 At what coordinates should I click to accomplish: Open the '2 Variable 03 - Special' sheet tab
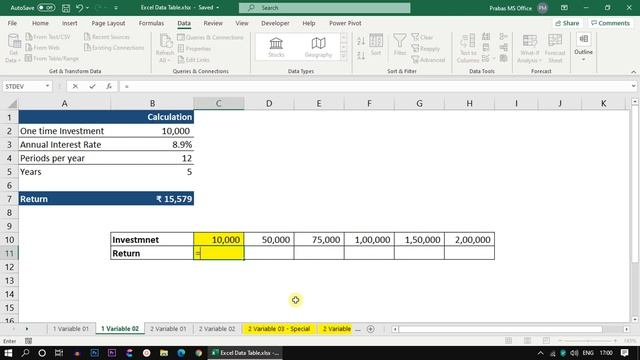pyautogui.click(x=279, y=329)
